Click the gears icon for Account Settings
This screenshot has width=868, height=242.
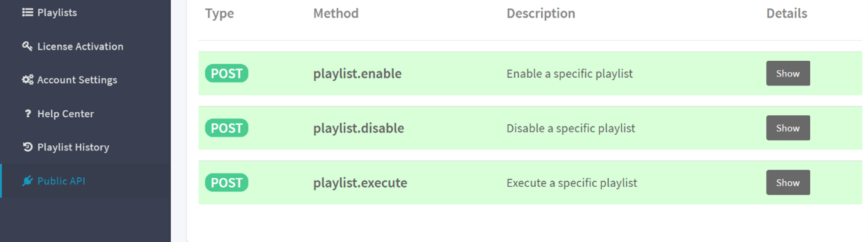click(28, 80)
